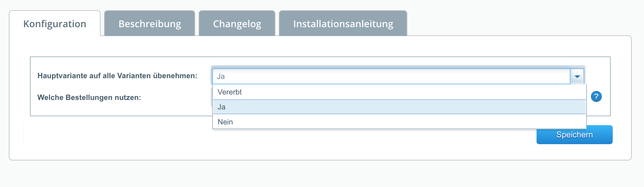This screenshot has width=644, height=187.
Task: Select the Konfiguration tab
Action: [x=55, y=24]
